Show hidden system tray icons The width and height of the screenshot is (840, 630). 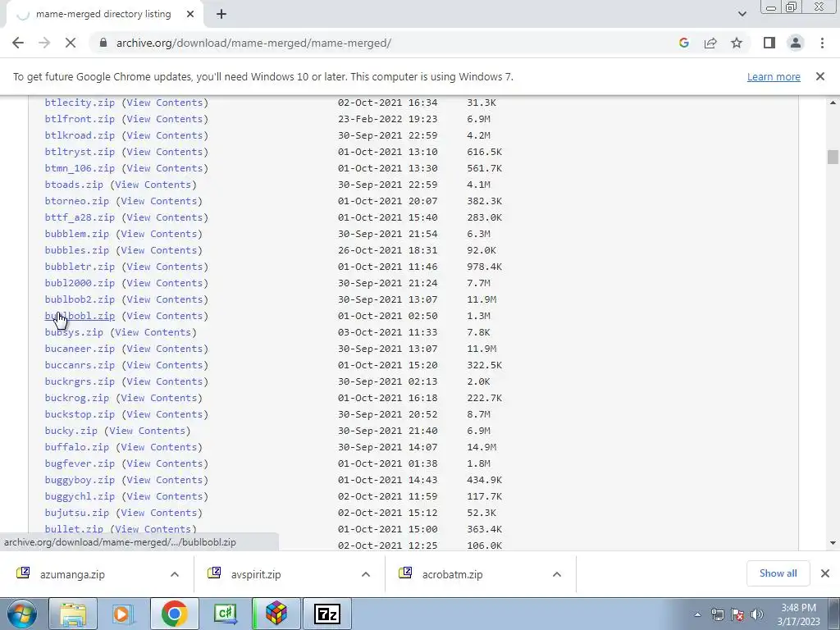pyautogui.click(x=697, y=614)
